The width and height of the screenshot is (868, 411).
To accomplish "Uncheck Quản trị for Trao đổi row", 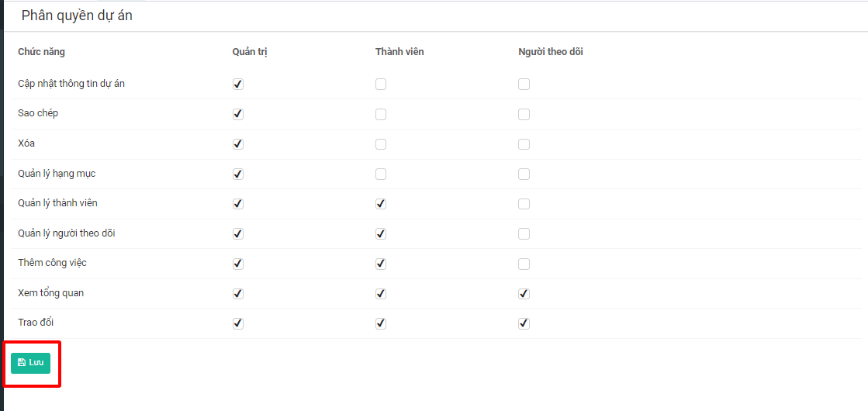I will click(x=238, y=323).
